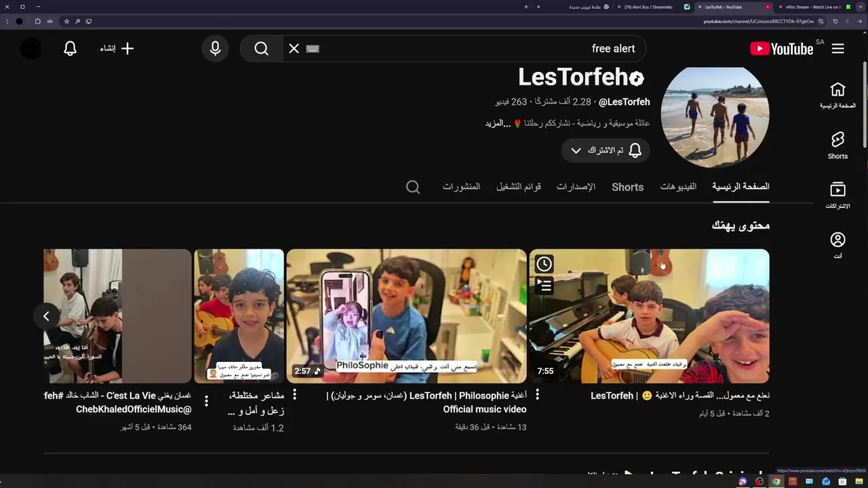
Task: Click the install app icon in address bar
Action: 88,21
